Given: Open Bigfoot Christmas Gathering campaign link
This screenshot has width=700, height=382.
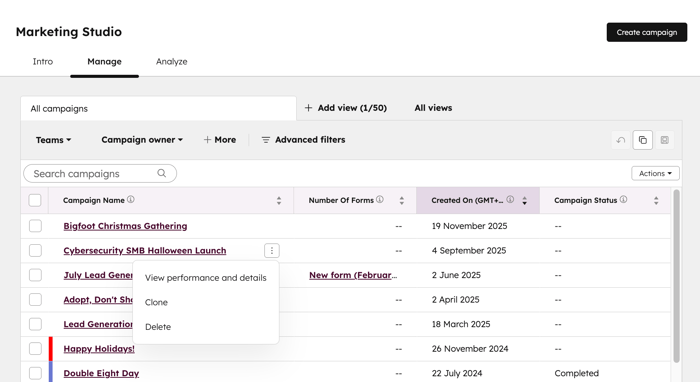Looking at the screenshot, I should 125,226.
